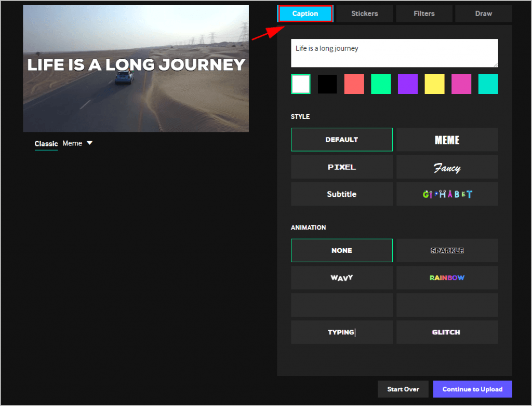Click the caption text input field

coord(394,53)
